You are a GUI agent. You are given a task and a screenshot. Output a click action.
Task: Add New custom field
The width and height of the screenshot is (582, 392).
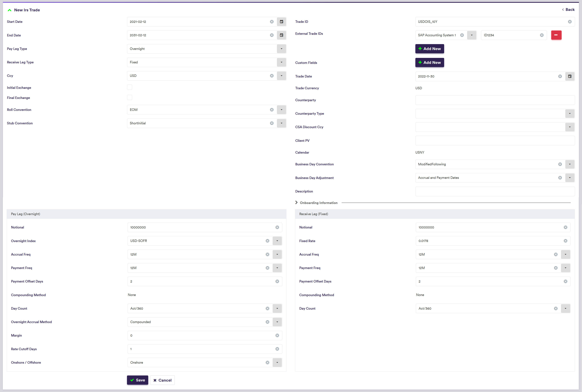click(429, 62)
